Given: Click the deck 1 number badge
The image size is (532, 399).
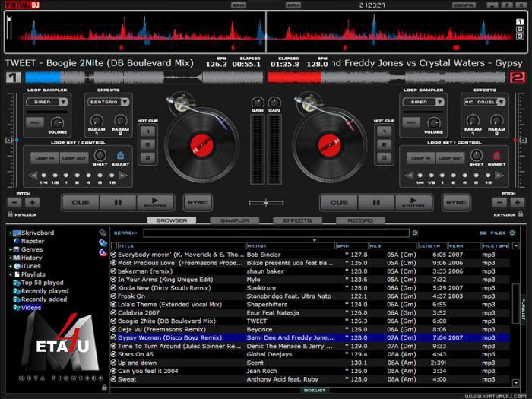Looking at the screenshot, I should click(x=14, y=78).
